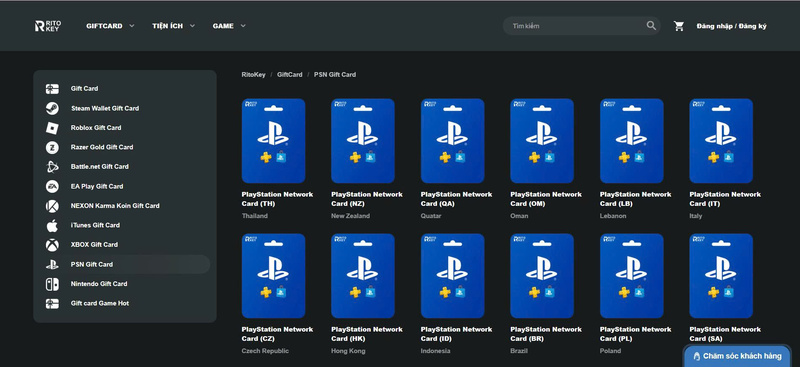Click PlayStation Network Card (HK) title
800x367 pixels.
click(366, 334)
